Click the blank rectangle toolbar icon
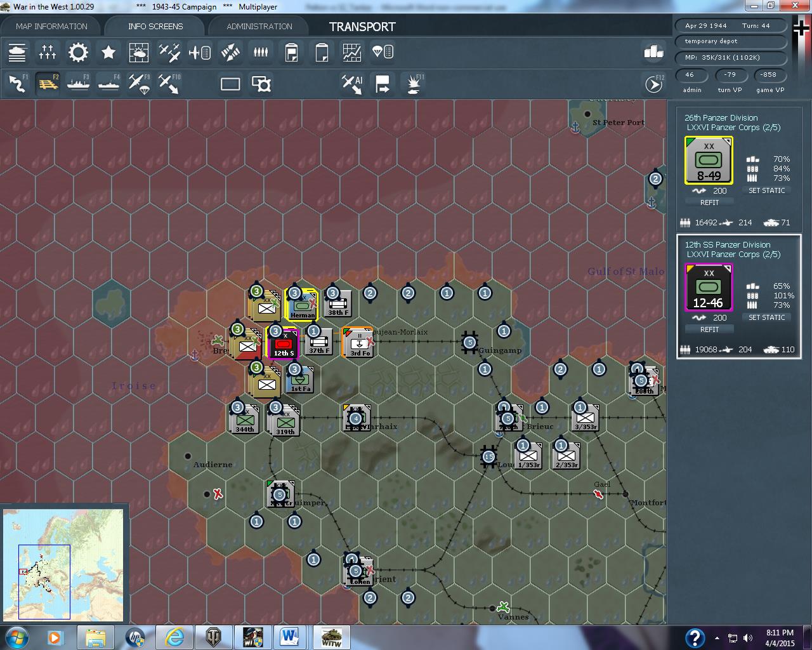Viewport: 812px width, 650px height. [230, 84]
